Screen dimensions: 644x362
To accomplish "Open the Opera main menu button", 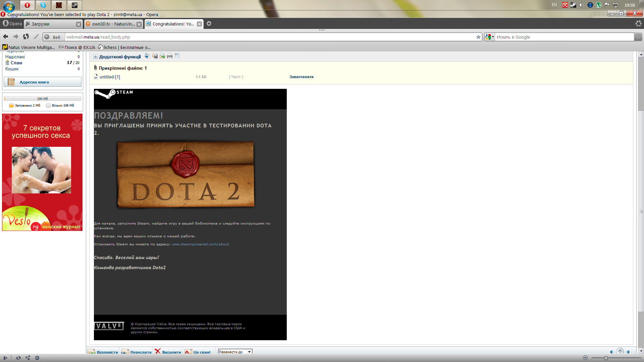I will pyautogui.click(x=12, y=23).
